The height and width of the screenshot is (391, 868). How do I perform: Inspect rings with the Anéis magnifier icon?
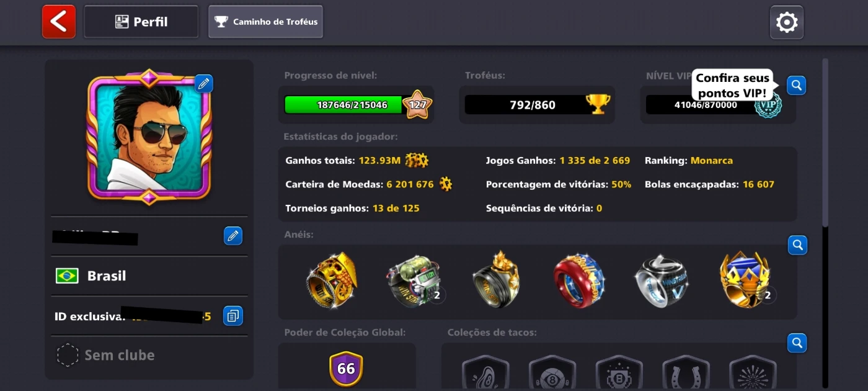[797, 245]
